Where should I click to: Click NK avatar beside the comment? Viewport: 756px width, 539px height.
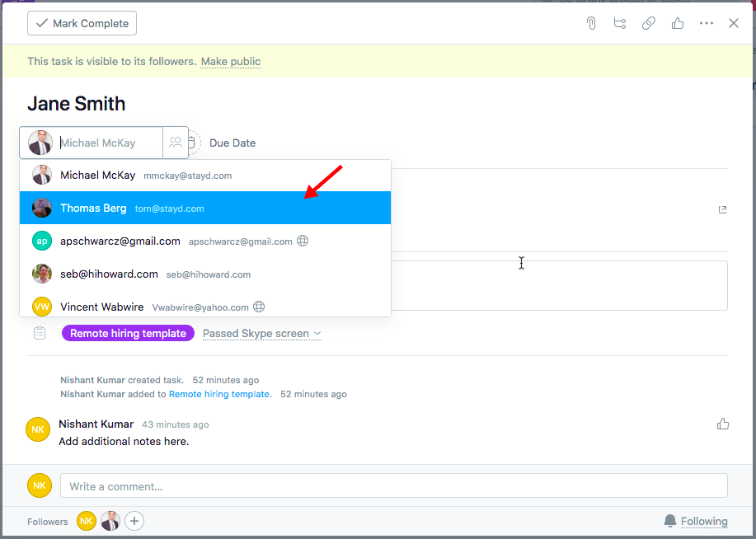[38, 429]
